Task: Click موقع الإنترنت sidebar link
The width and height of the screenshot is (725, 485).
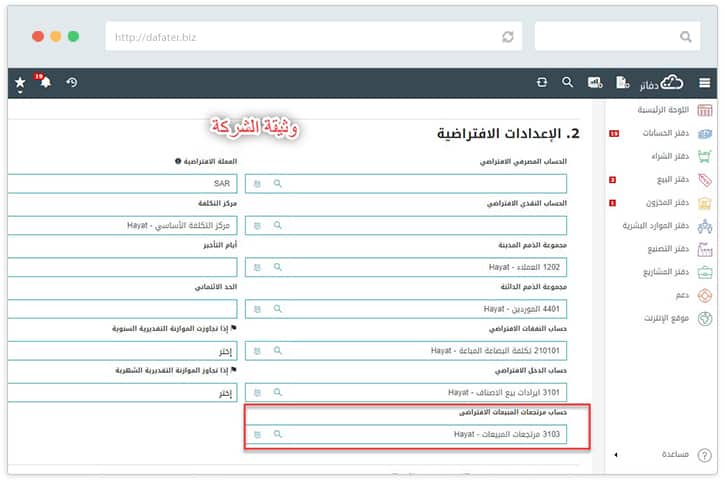Action: coord(670,319)
